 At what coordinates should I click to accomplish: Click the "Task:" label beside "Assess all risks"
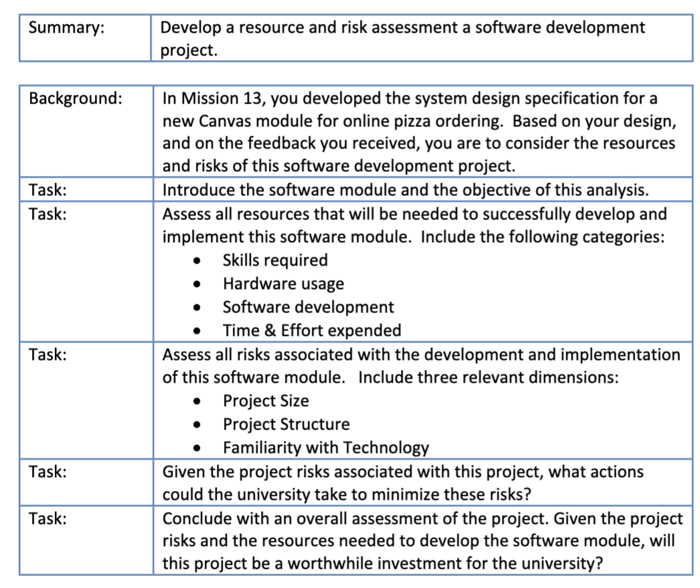(x=48, y=355)
